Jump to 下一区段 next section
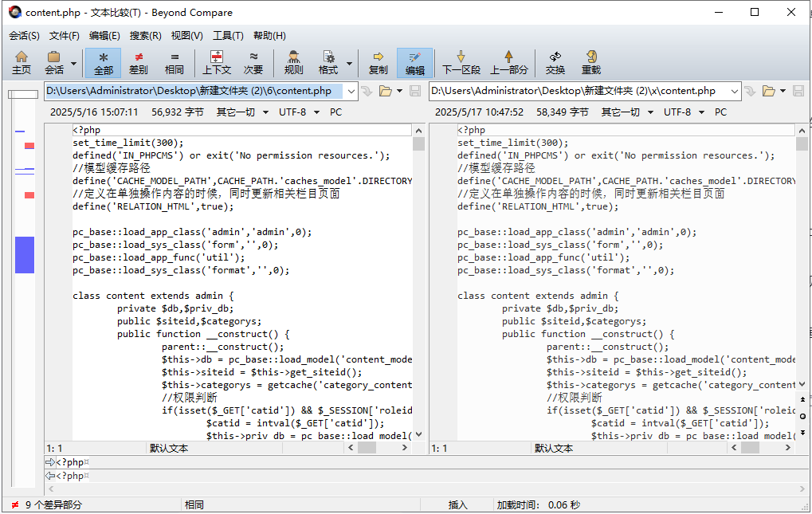 [461, 63]
